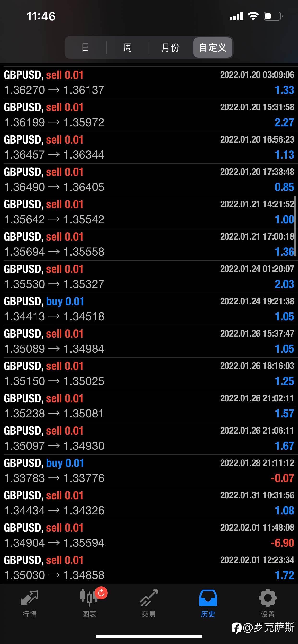298x644 pixels.
Task: Tap price range 1.33783 → 1.33776
Action: (x=54, y=478)
